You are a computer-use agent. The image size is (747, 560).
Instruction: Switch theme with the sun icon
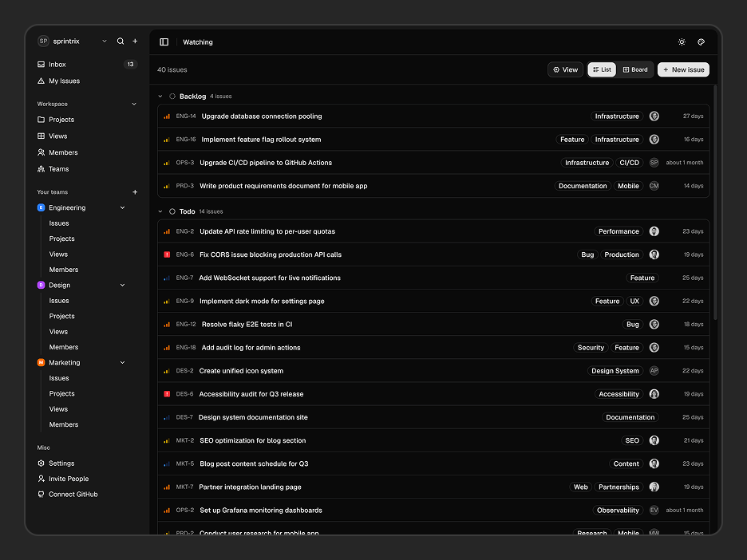pyautogui.click(x=682, y=42)
